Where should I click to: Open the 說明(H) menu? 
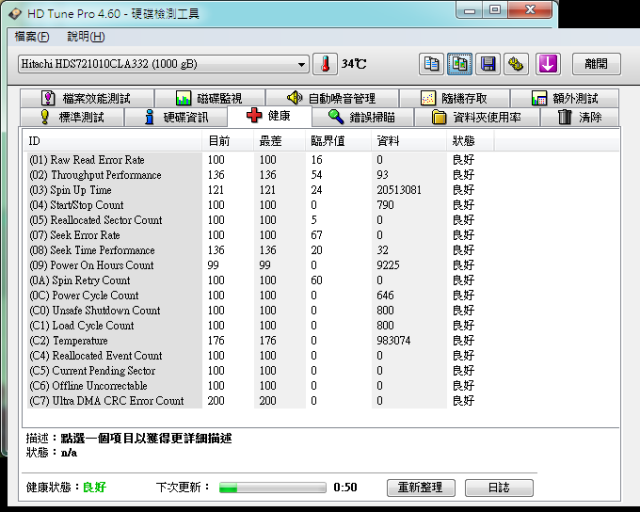pos(86,37)
